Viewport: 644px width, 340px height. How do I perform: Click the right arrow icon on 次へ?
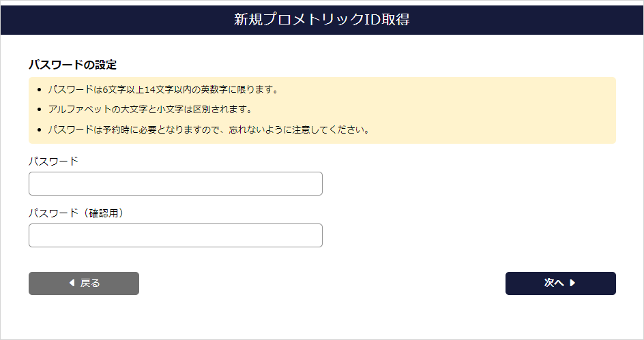(x=572, y=283)
